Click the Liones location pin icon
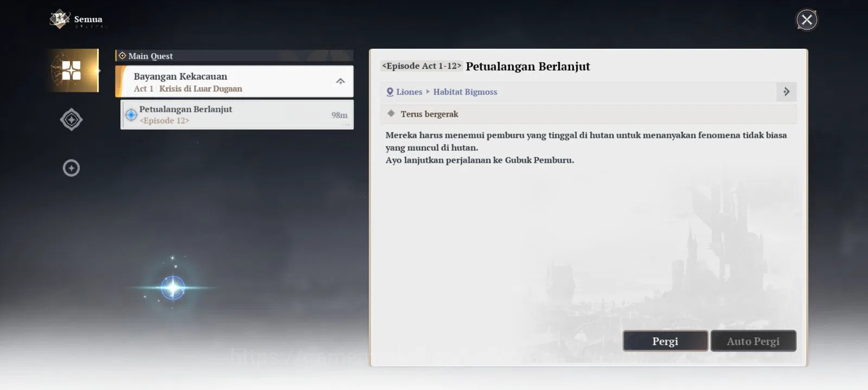The image size is (868, 390). pyautogui.click(x=390, y=92)
